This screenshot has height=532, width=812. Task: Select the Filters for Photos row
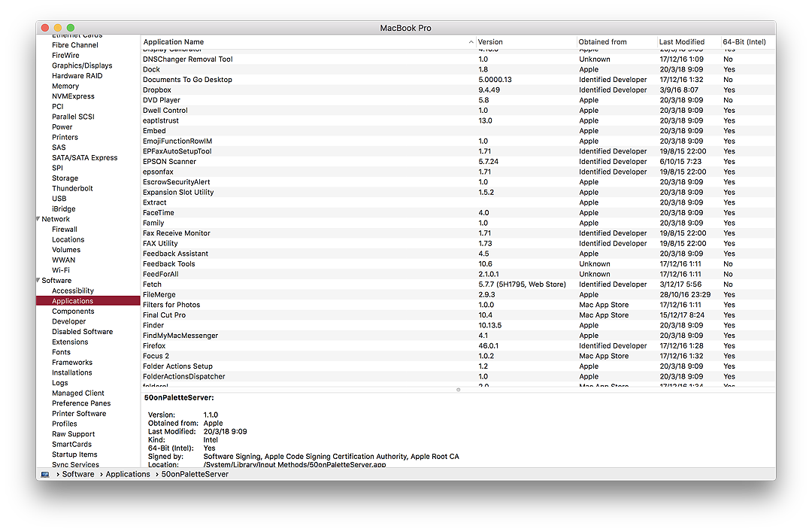(458, 305)
